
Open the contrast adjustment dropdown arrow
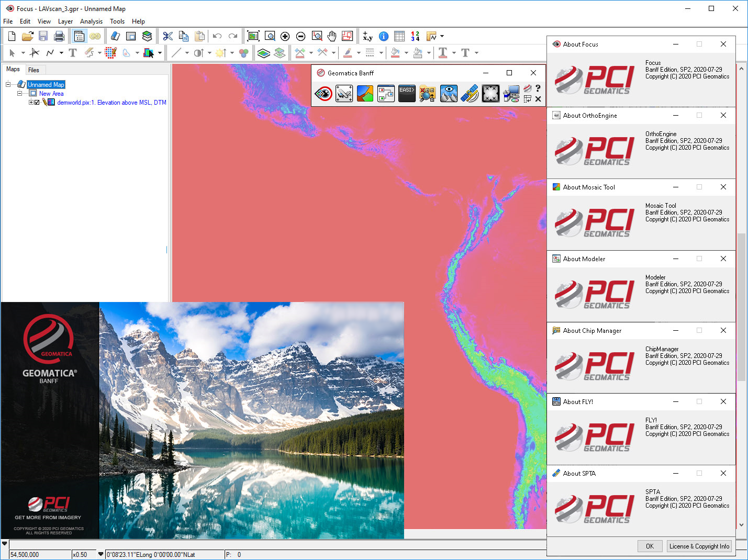pos(209,53)
